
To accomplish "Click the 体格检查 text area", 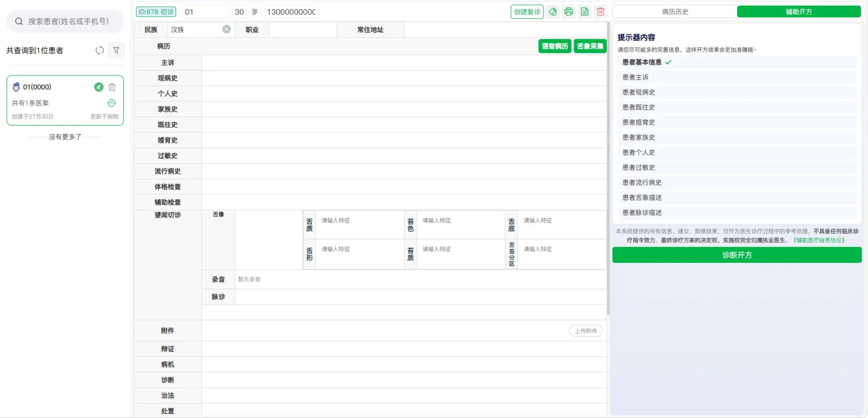I will pyautogui.click(x=404, y=187).
